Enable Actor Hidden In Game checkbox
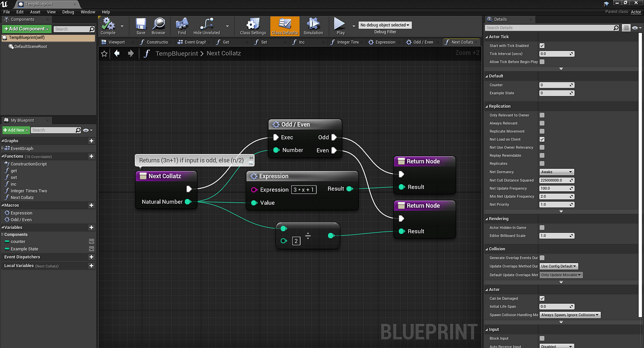Image resolution: width=644 pixels, height=348 pixels. tap(542, 227)
